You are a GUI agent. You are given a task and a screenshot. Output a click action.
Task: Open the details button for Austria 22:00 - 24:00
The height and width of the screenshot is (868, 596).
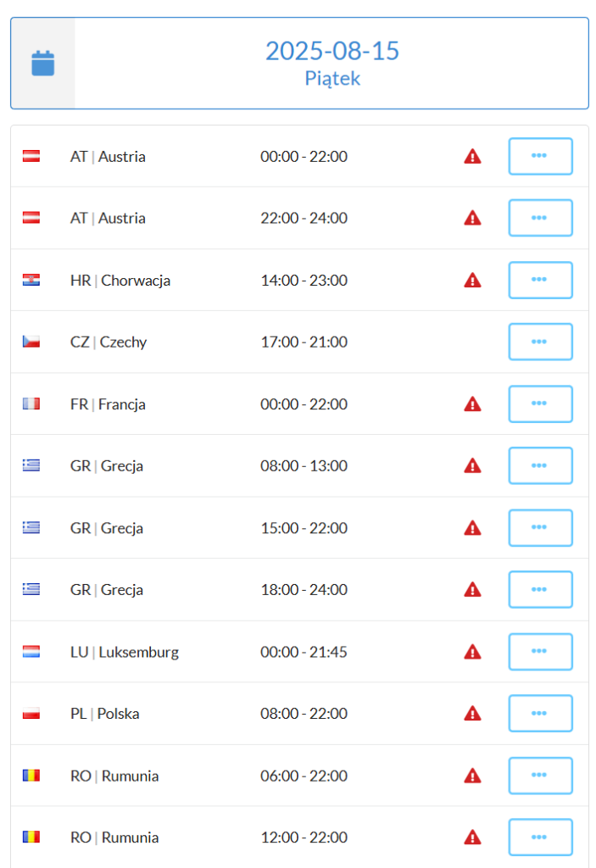[x=541, y=218]
